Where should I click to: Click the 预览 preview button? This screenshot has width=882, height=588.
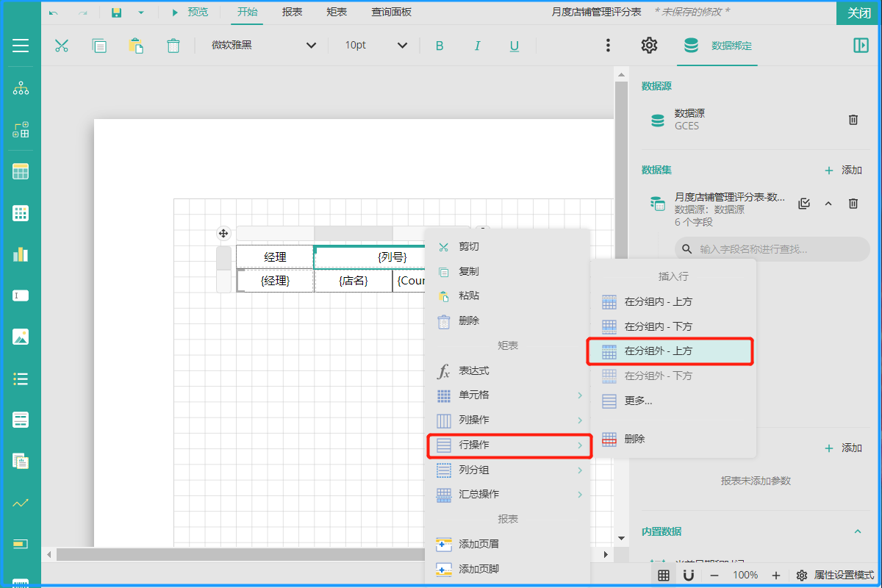[190, 12]
